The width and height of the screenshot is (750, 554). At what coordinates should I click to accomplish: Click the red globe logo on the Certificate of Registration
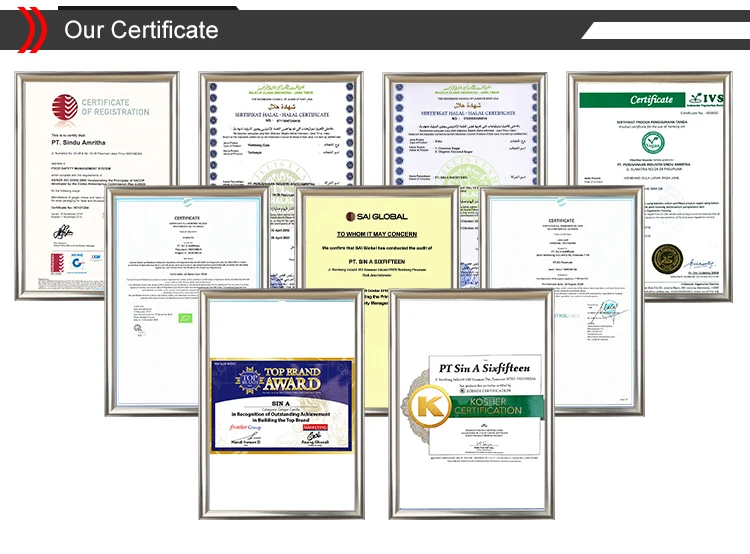click(x=65, y=108)
